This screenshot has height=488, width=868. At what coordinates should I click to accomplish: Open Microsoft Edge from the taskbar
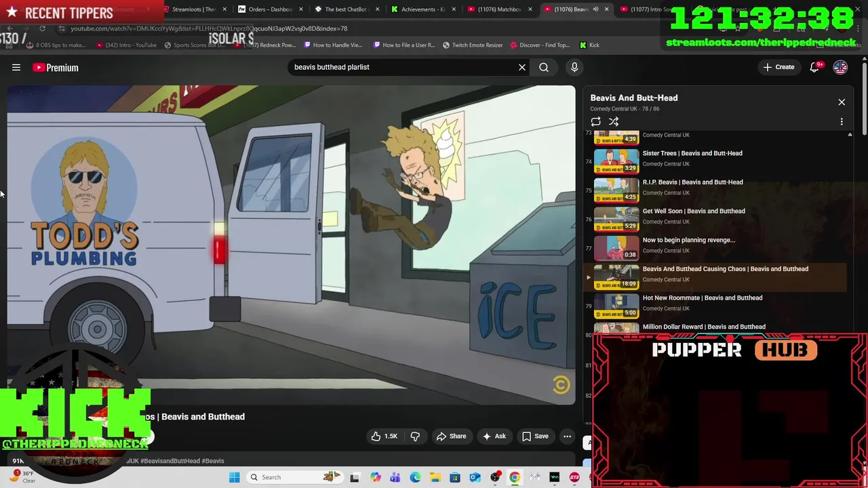click(415, 478)
